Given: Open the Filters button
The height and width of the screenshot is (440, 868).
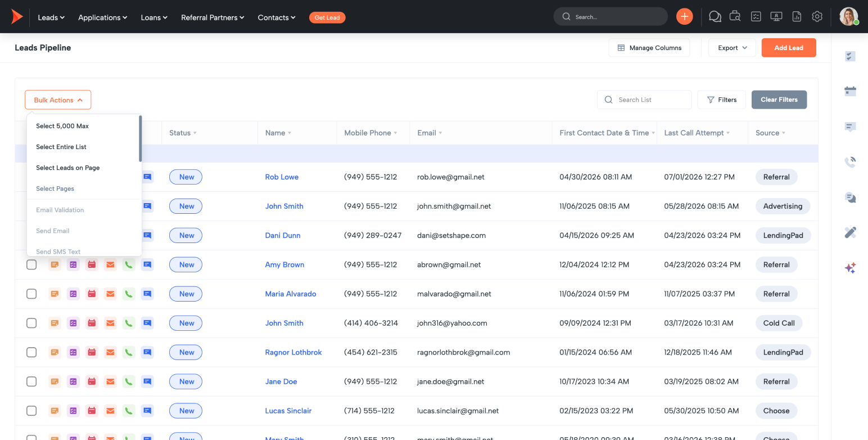Looking at the screenshot, I should click(x=722, y=100).
